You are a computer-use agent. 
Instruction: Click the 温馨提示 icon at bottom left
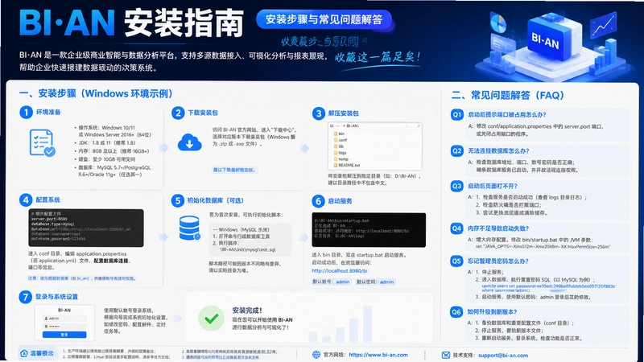(24, 353)
